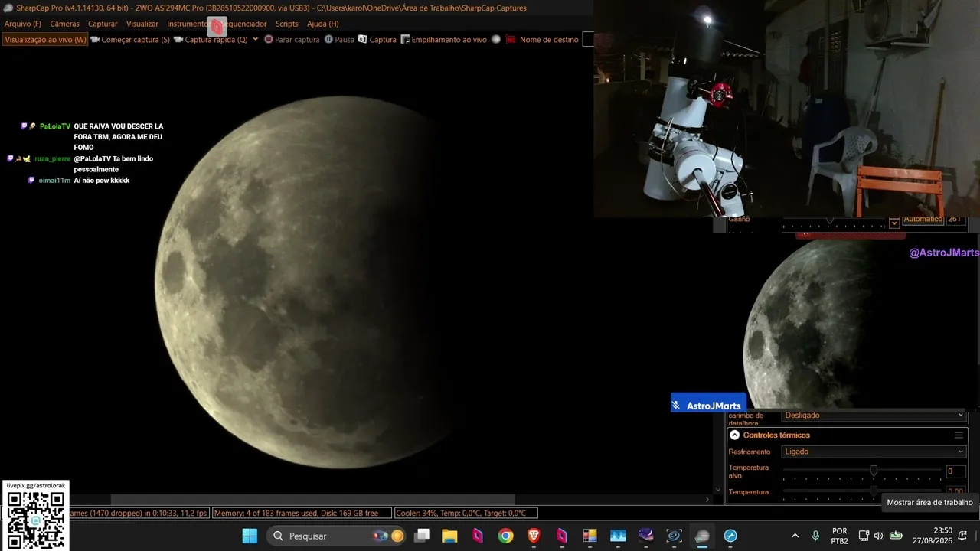
Task: Open the blue histogram app on taskbar
Action: coord(618,536)
